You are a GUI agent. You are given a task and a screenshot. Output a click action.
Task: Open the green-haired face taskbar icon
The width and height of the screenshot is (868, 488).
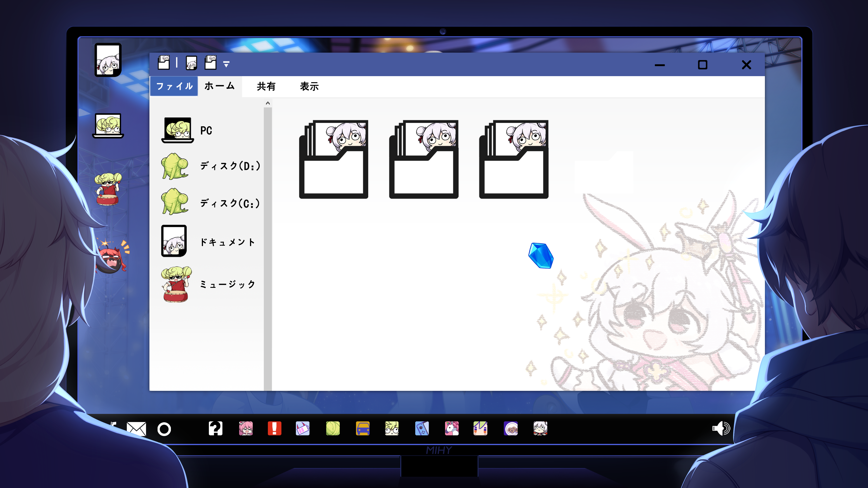pos(481,428)
